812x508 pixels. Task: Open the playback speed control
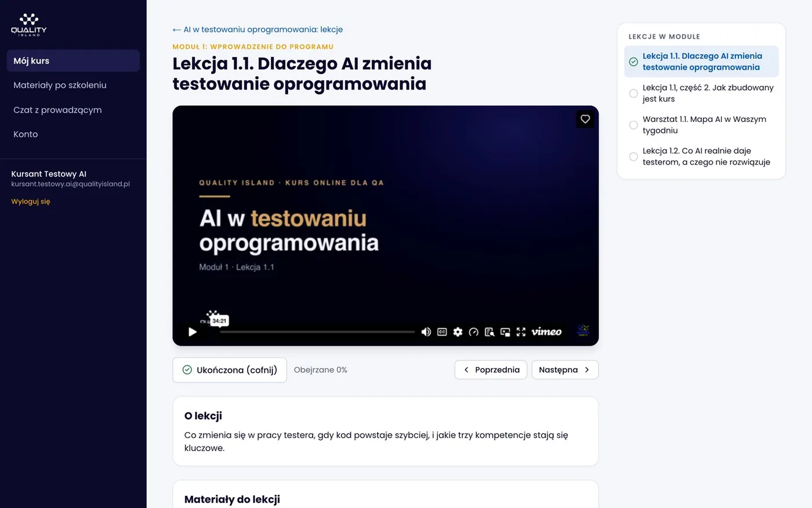(x=473, y=332)
